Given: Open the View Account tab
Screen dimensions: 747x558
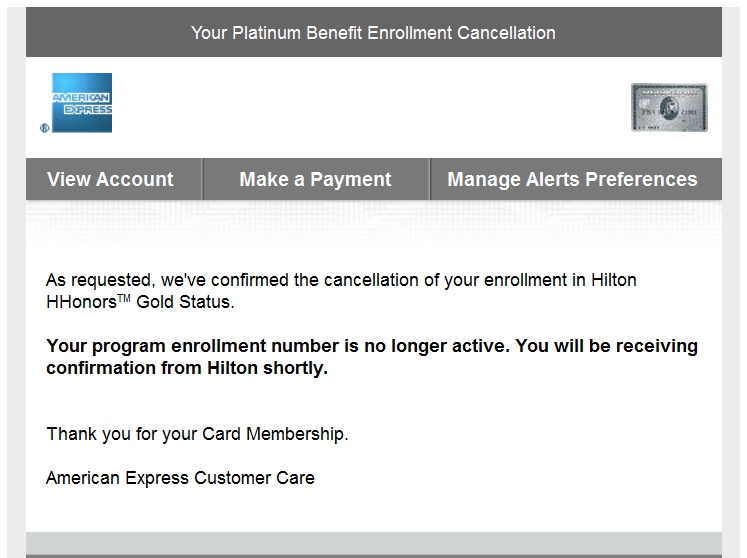Looking at the screenshot, I should (110, 180).
